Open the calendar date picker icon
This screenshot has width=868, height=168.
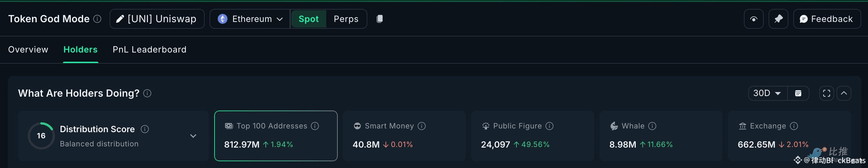(798, 94)
